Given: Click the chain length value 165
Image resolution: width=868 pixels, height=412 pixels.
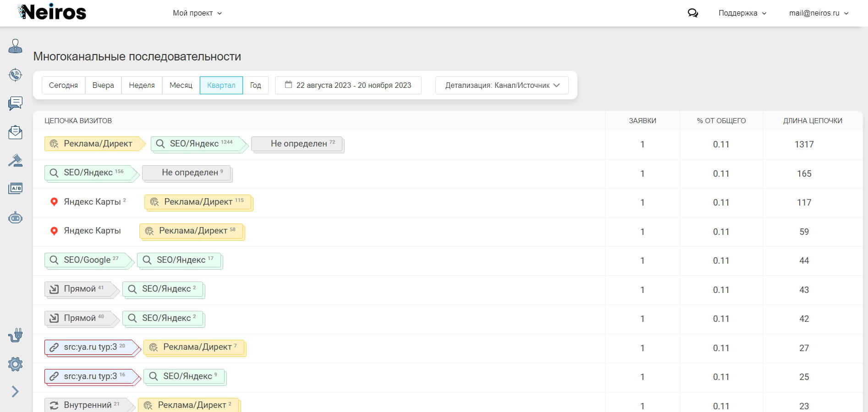Looking at the screenshot, I should click(804, 173).
